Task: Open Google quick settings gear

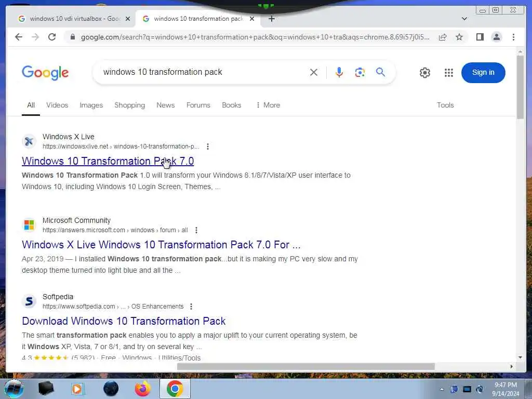Action: [425, 73]
